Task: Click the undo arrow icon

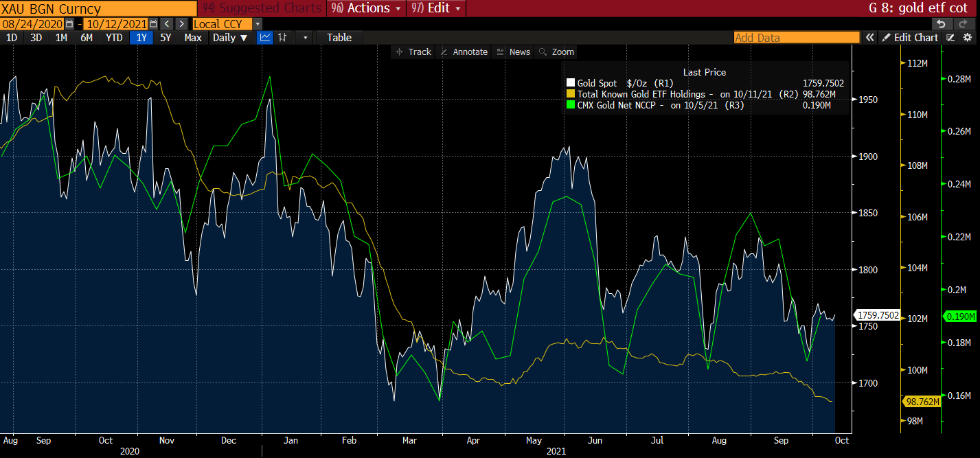Action: [x=941, y=24]
